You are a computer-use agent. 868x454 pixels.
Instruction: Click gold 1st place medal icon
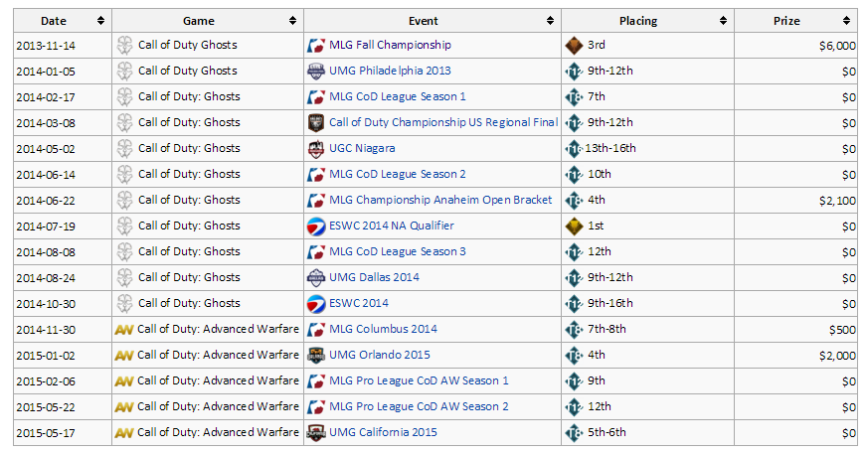(x=574, y=227)
